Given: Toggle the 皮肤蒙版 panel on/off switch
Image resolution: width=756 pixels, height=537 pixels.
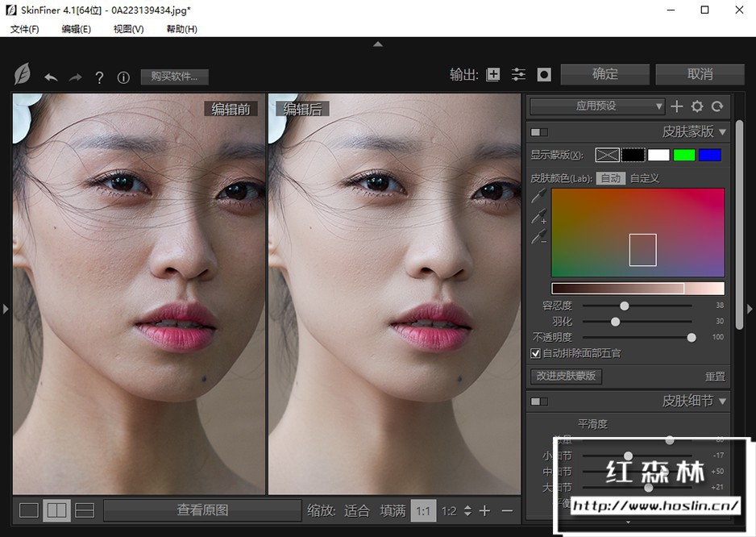Looking at the screenshot, I should [x=538, y=132].
